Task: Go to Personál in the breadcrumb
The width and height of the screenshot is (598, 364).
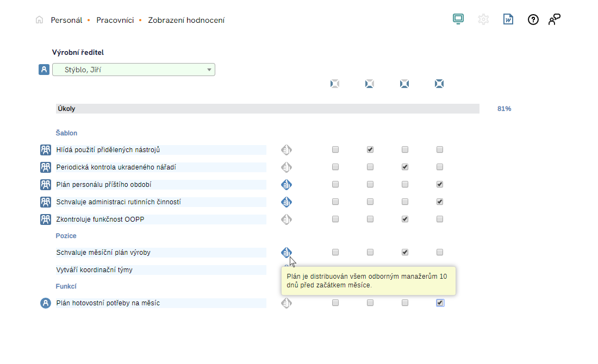Action: [x=66, y=20]
